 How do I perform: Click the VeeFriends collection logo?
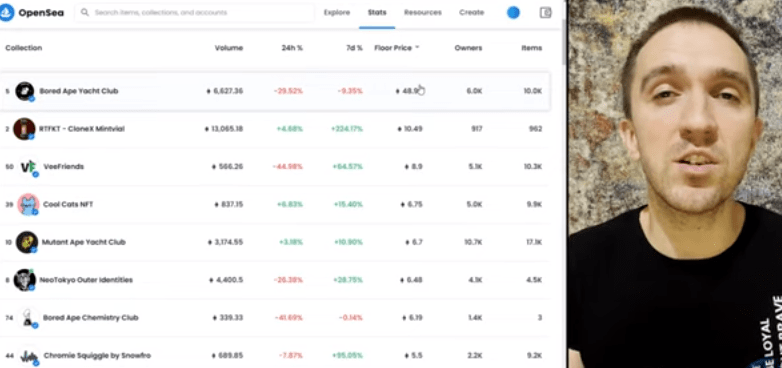28,167
